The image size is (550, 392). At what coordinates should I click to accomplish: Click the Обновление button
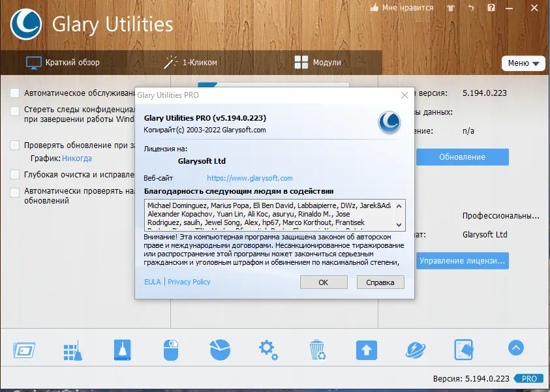pyautogui.click(x=463, y=157)
